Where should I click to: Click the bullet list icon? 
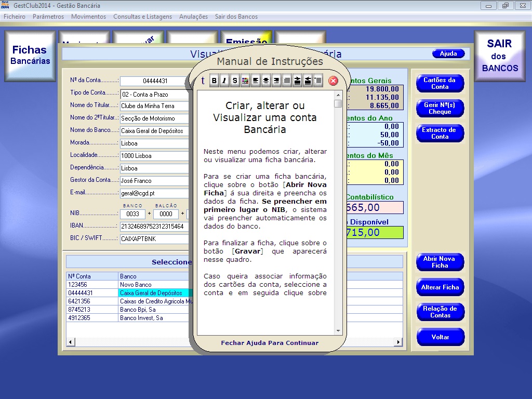(318, 81)
